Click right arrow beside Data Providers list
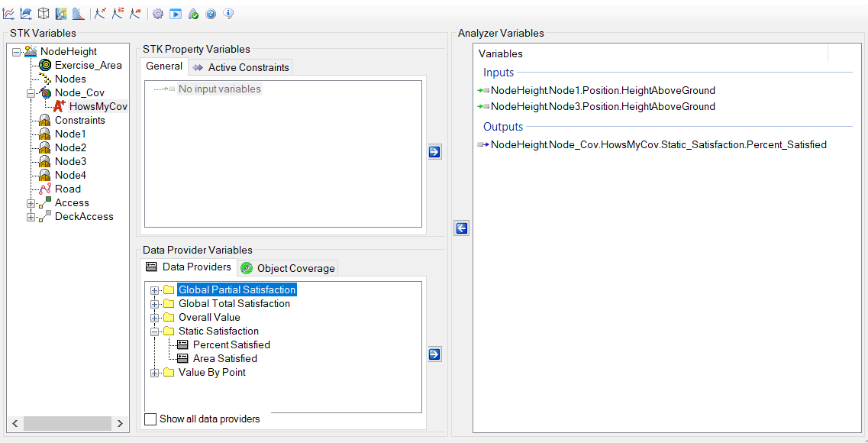The height and width of the screenshot is (443, 868). (x=434, y=354)
